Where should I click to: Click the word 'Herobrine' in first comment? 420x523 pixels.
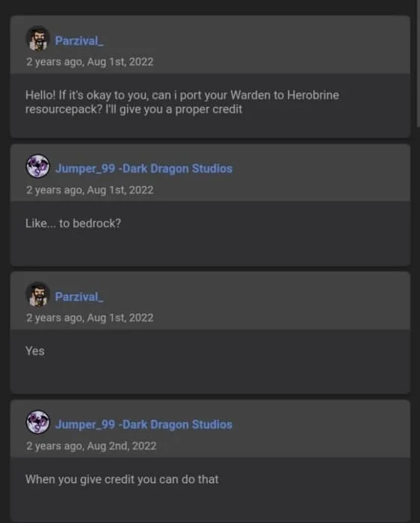(x=313, y=95)
